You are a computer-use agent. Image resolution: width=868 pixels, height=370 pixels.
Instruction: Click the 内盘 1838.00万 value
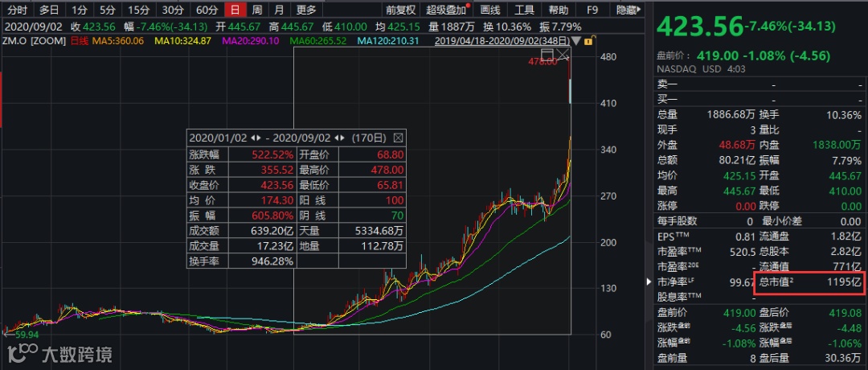[x=837, y=145]
